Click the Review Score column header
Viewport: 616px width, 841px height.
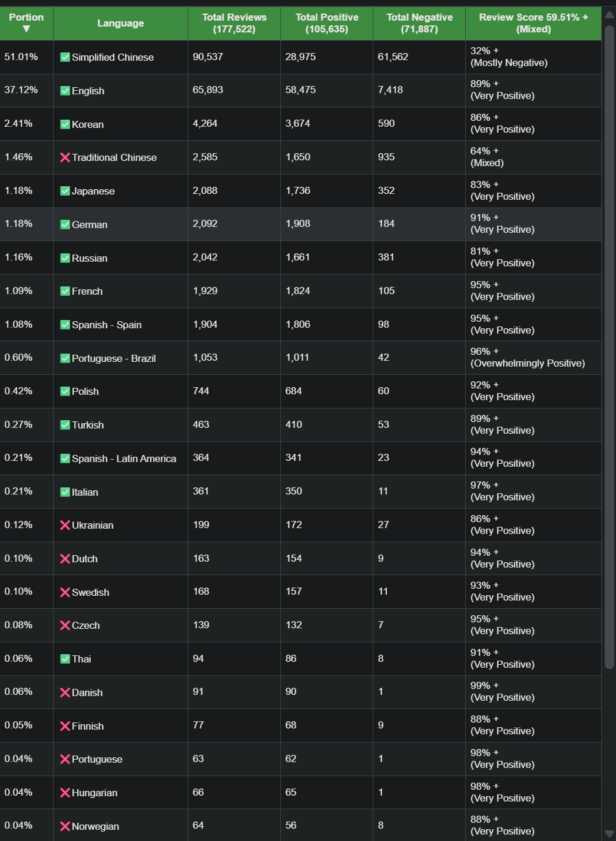click(534, 23)
